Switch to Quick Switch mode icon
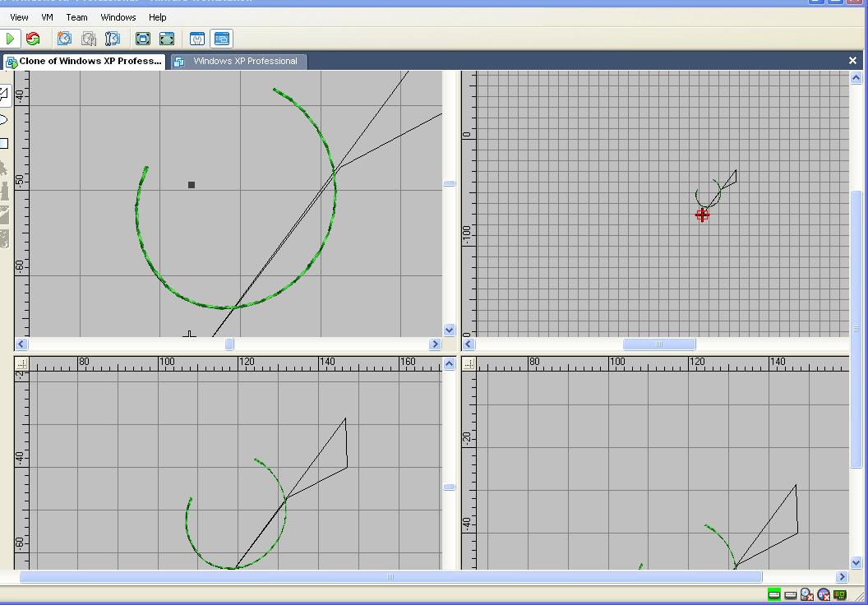The width and height of the screenshot is (868, 605). [x=167, y=39]
